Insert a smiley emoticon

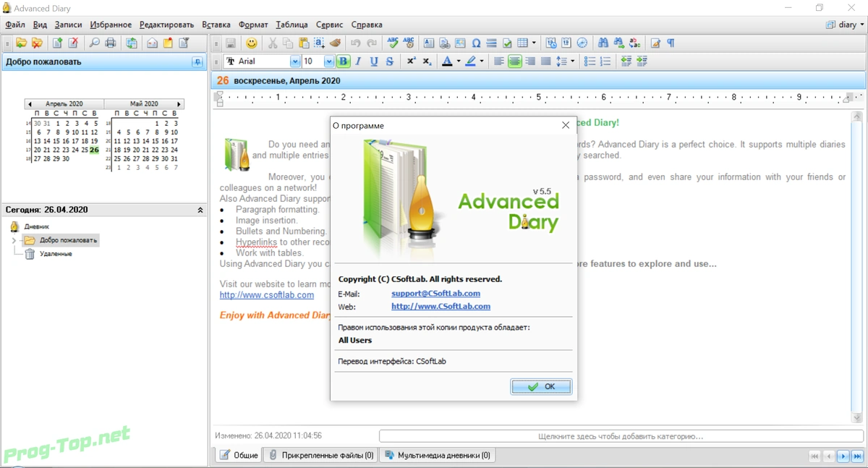pos(251,43)
